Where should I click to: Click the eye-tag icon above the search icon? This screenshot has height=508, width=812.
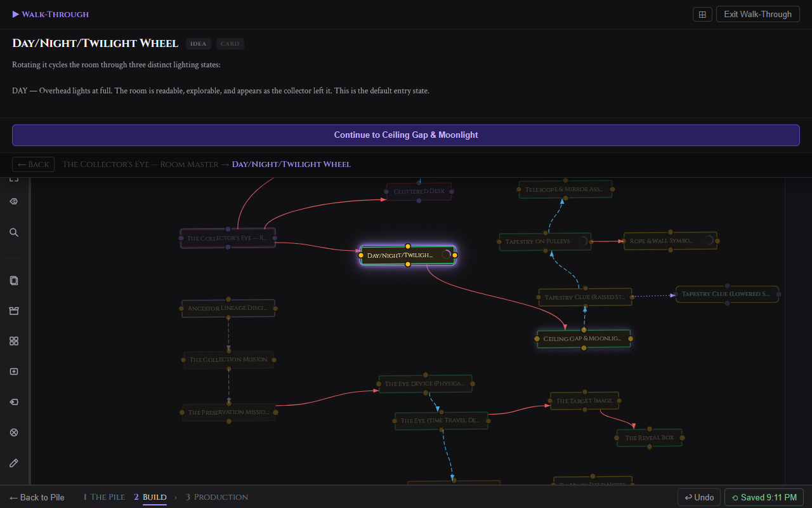(14, 201)
